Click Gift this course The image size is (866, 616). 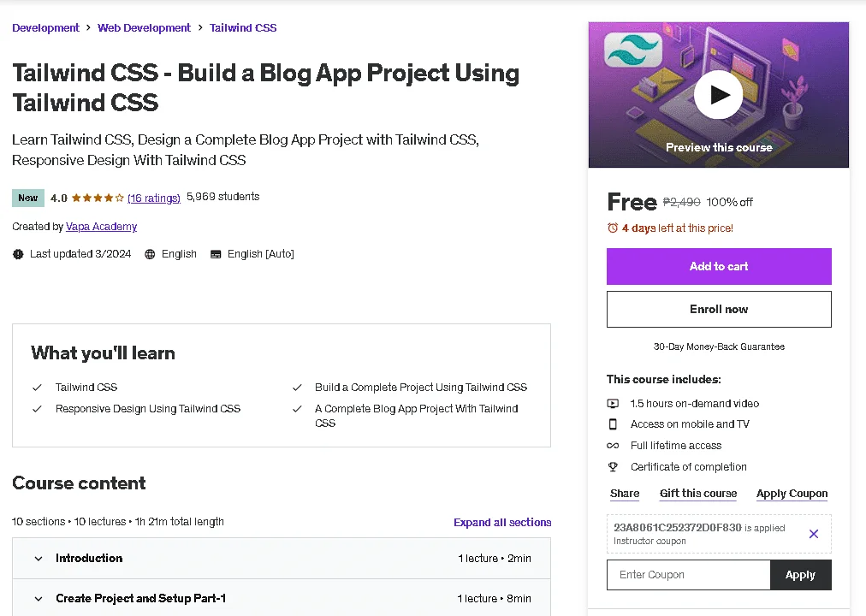698,494
